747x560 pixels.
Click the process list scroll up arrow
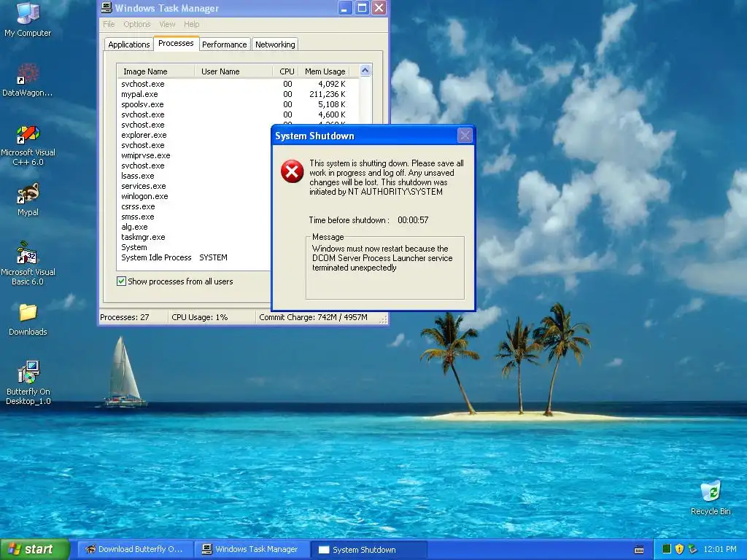pyautogui.click(x=365, y=71)
